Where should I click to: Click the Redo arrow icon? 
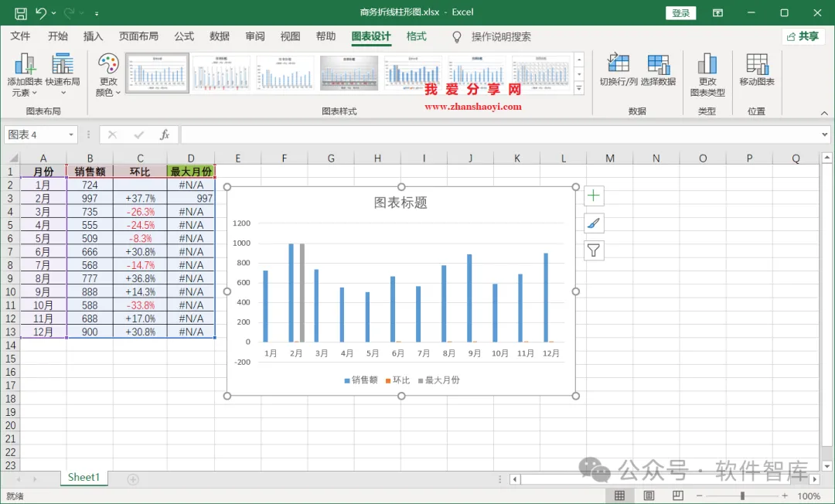click(69, 13)
